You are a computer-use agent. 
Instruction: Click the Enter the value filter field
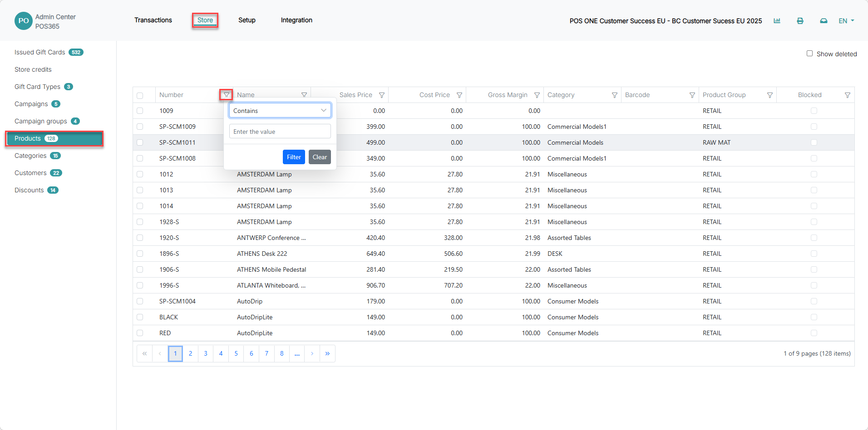[x=280, y=132]
